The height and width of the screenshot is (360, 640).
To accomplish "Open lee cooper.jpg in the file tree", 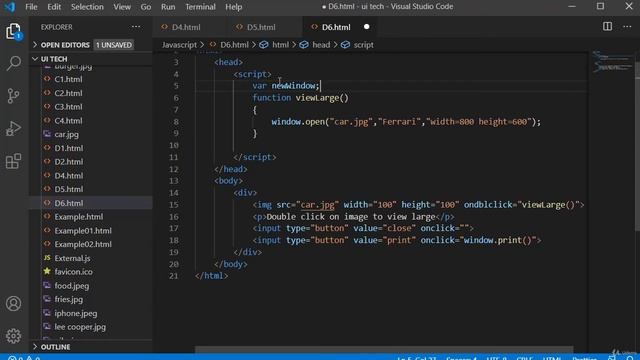I will [x=80, y=327].
